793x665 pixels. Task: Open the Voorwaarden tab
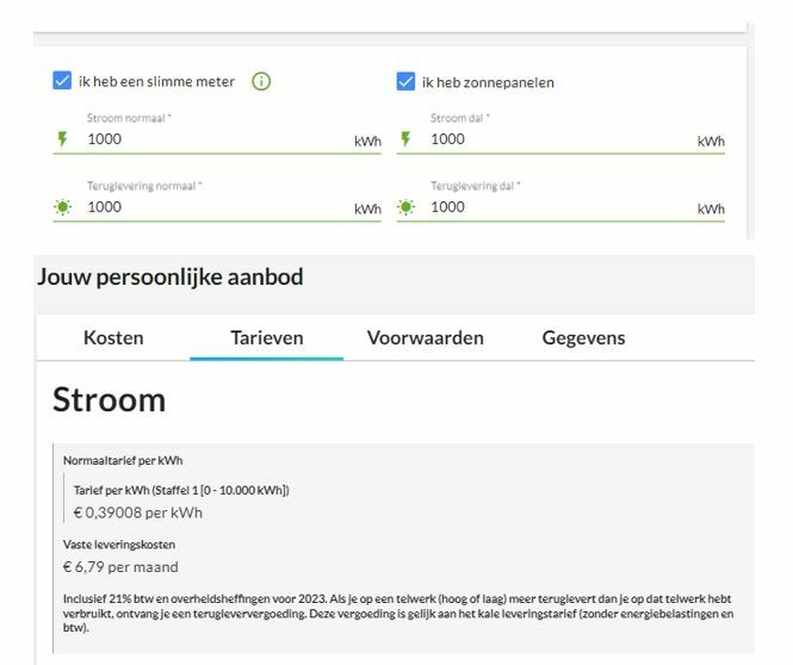click(x=425, y=338)
